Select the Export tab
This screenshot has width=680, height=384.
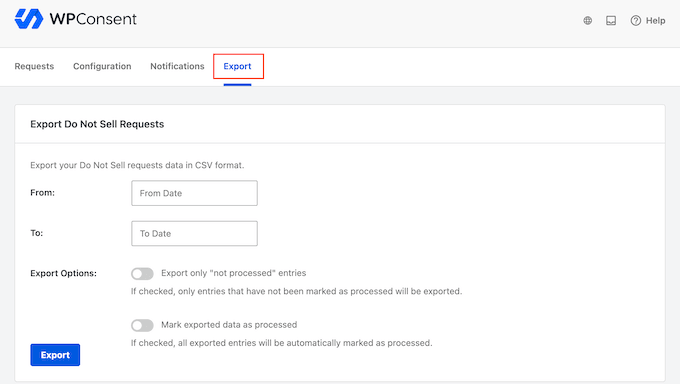237,66
